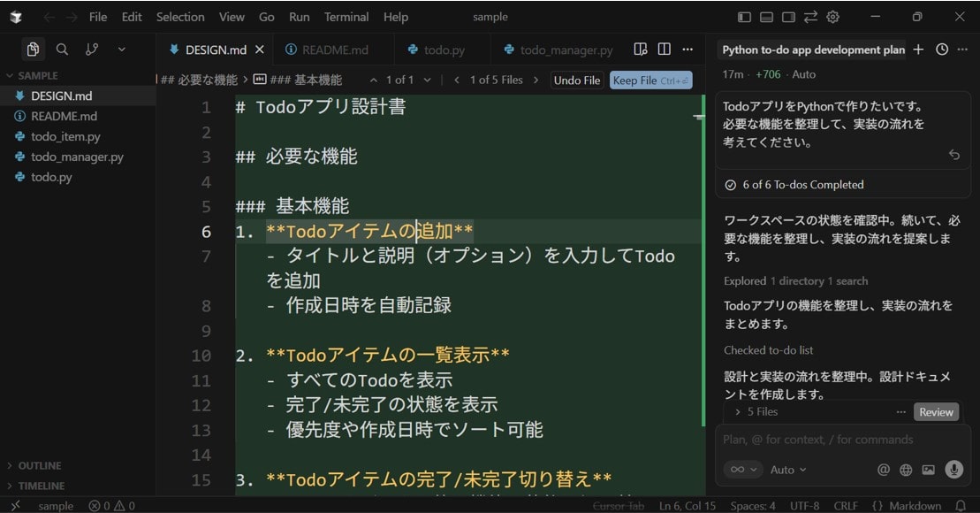
Task: Open notifications bell in the status bar
Action: coord(961,506)
